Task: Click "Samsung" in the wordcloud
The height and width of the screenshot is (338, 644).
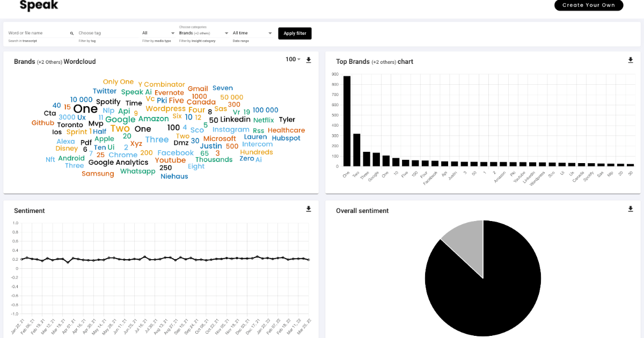Action: coord(98,174)
